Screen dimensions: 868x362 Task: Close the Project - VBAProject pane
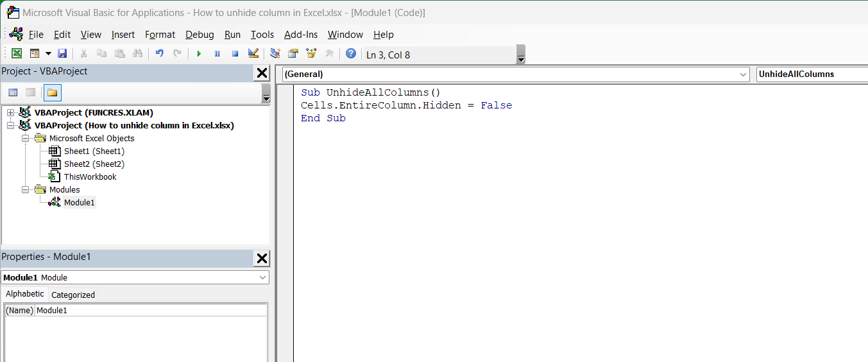262,73
